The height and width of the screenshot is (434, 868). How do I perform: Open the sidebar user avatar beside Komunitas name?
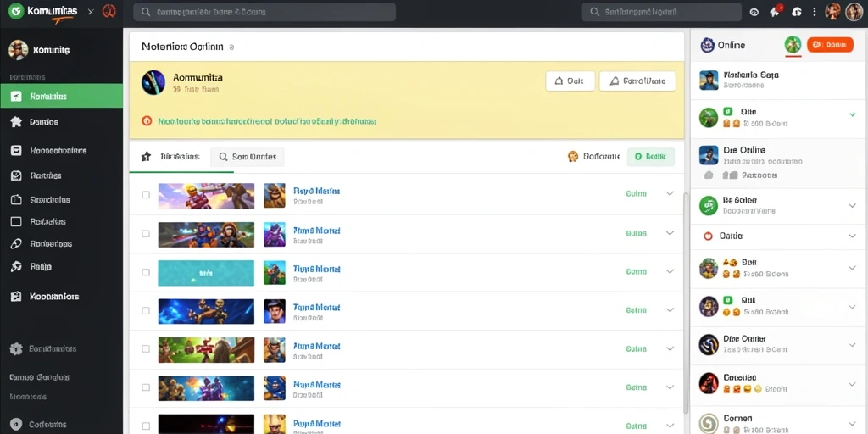click(19, 50)
